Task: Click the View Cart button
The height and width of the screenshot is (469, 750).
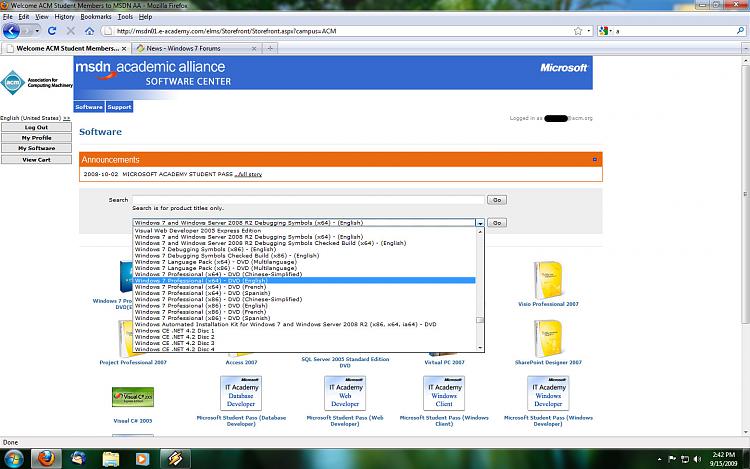Action: 36,160
